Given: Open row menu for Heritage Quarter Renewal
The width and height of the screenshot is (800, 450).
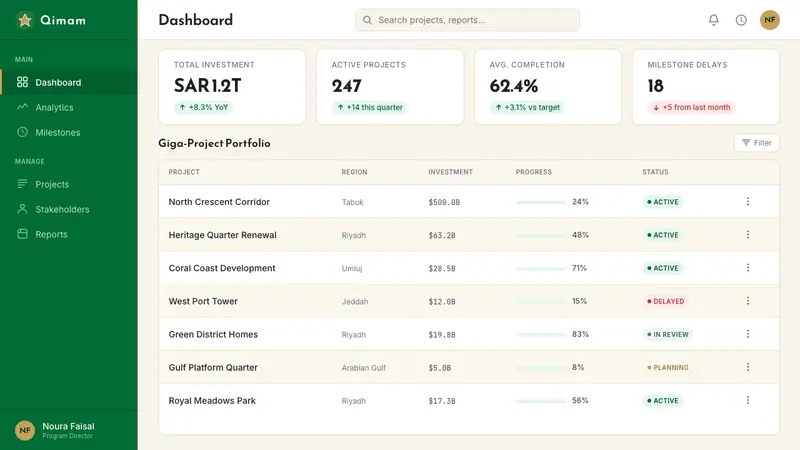Looking at the screenshot, I should click(x=748, y=235).
